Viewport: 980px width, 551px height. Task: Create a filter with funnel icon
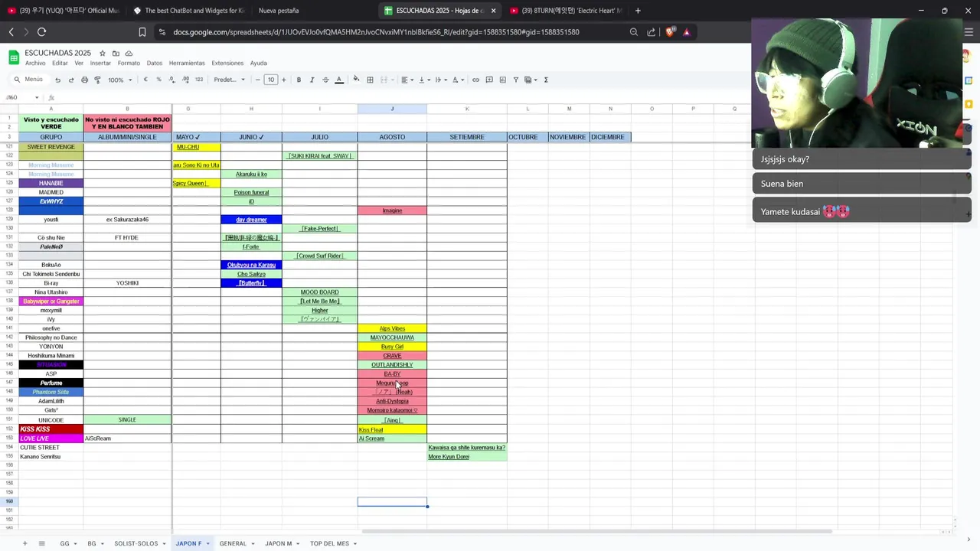click(516, 80)
